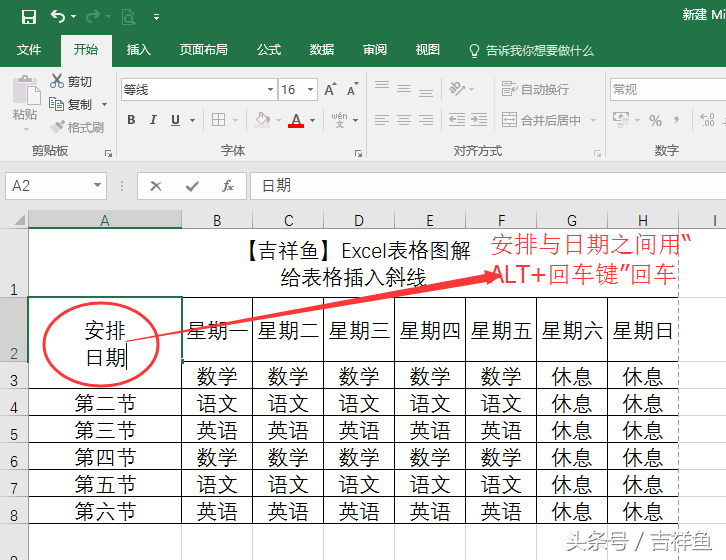Image resolution: width=726 pixels, height=560 pixels.
Task: Click the increase font size icon
Action: 330,89
